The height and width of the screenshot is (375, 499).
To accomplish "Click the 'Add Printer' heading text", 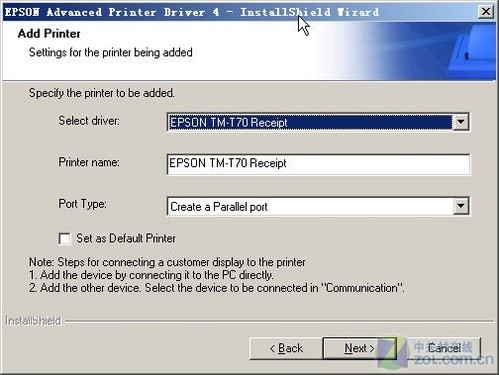I will [x=49, y=34].
